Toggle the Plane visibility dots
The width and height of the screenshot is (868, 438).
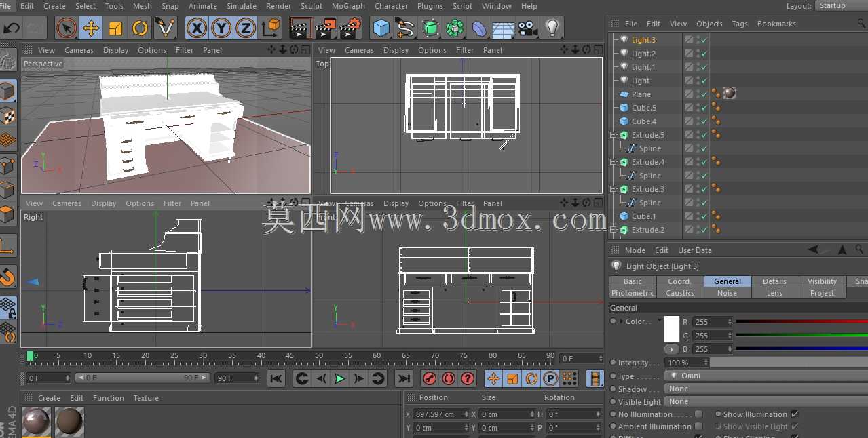[x=698, y=94]
